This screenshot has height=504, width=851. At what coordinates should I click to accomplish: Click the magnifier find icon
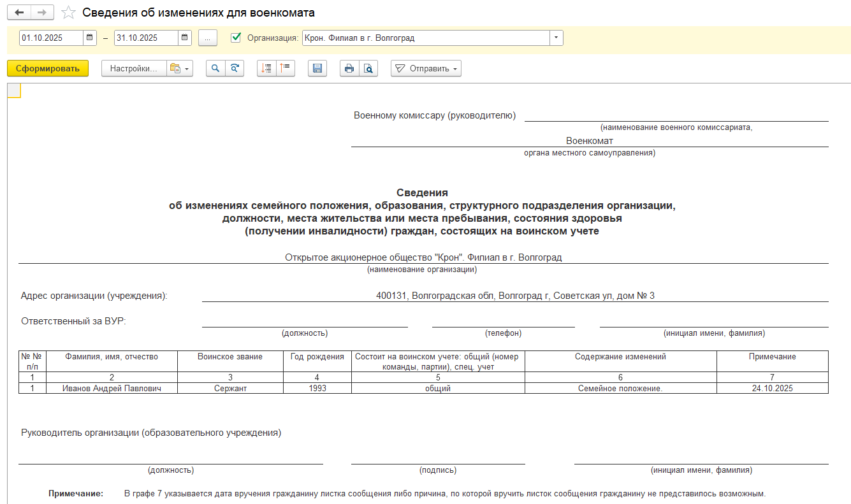pos(215,69)
